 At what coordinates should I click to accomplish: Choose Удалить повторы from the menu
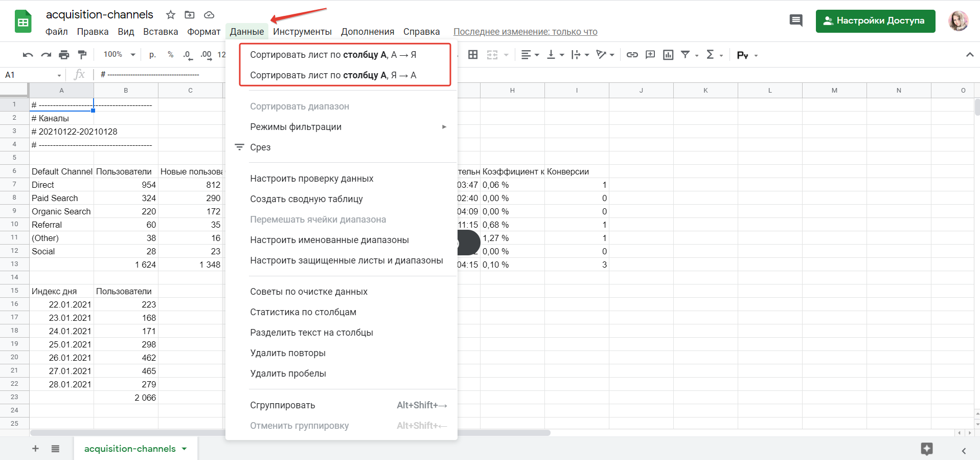tap(288, 353)
